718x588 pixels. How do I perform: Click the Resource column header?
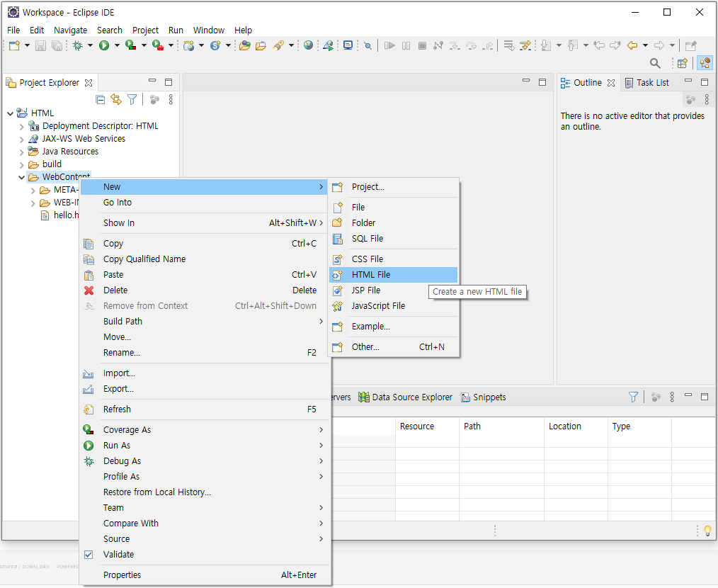click(427, 426)
